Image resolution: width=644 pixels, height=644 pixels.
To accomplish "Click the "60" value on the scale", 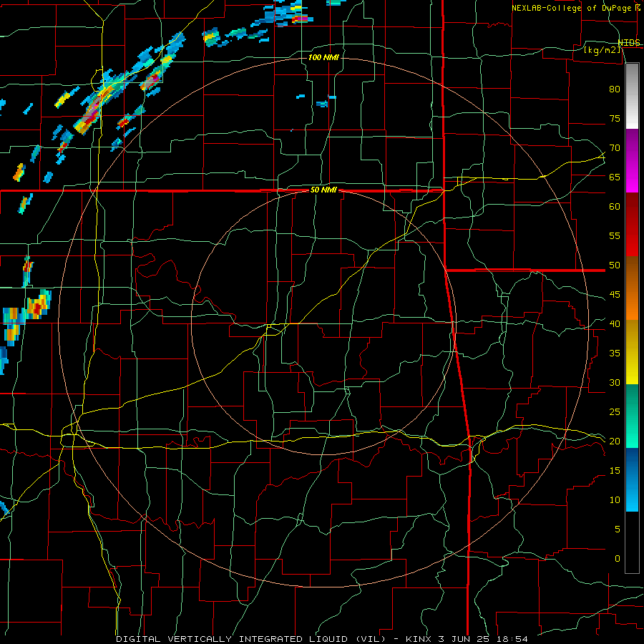I will click(x=615, y=207).
